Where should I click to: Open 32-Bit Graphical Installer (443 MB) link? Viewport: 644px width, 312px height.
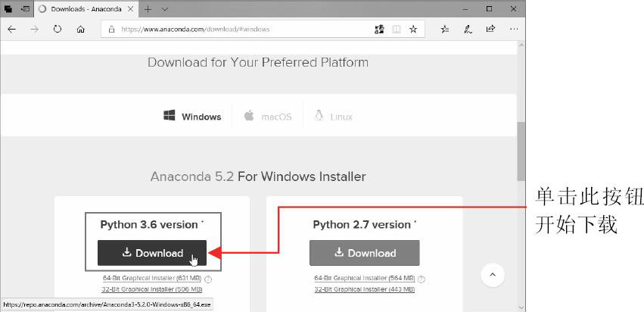click(364, 289)
